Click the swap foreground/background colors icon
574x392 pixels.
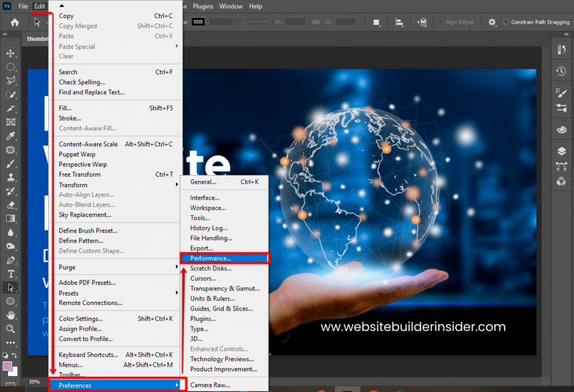pyautogui.click(x=13, y=355)
